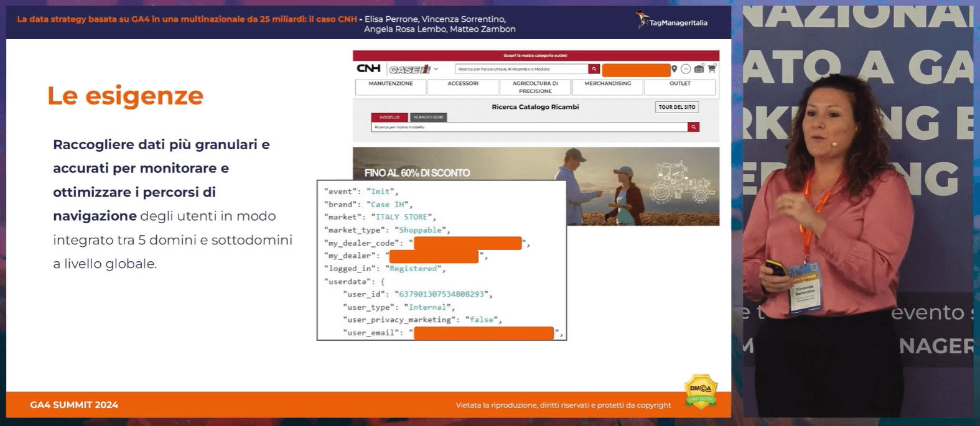Viewport: 980px width, 426px height.
Task: Click the "event": "Init" code line
Action: tap(361, 192)
